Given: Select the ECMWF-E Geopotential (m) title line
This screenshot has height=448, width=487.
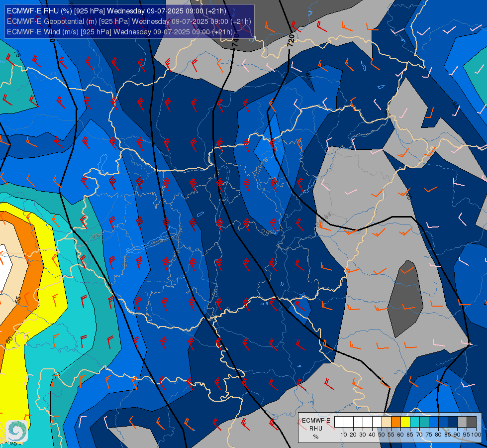Looking at the screenshot, I should 129,21.
